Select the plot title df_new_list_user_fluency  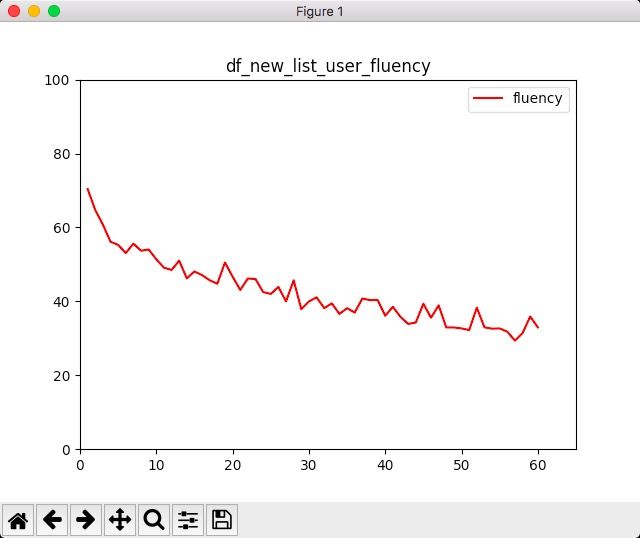click(x=328, y=66)
